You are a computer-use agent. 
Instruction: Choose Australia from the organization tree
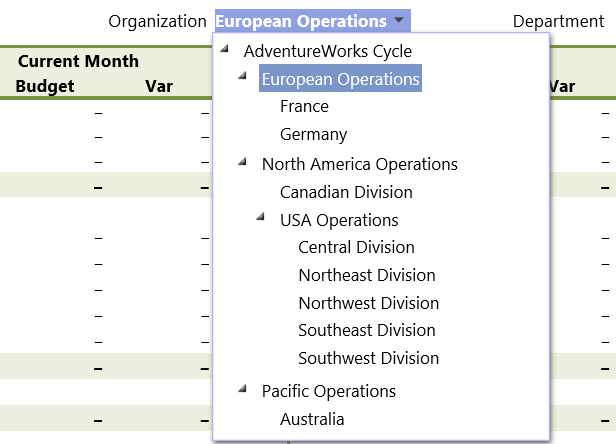click(312, 419)
